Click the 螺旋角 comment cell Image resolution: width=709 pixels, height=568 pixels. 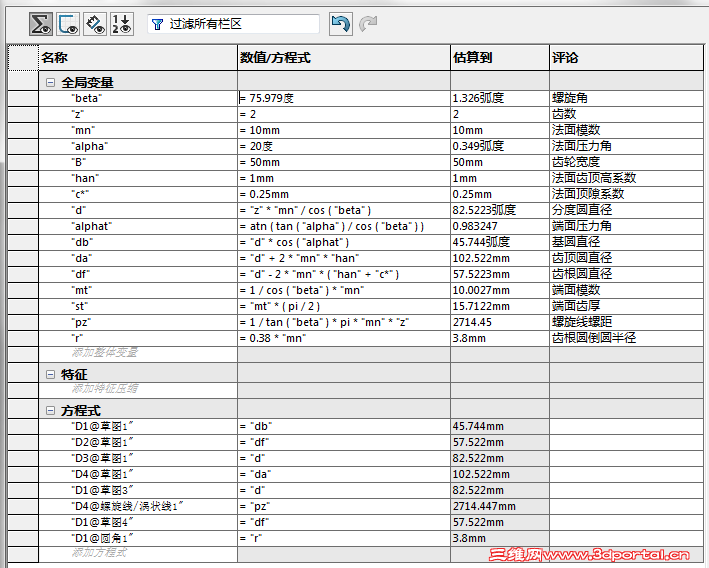[626, 98]
